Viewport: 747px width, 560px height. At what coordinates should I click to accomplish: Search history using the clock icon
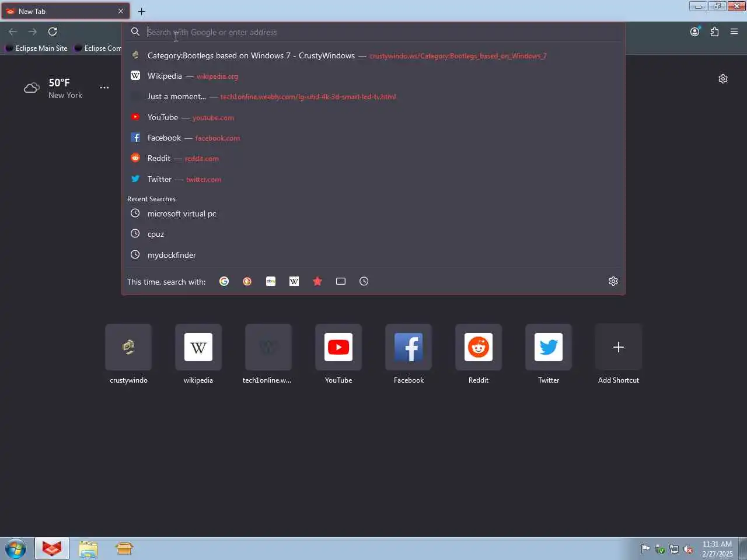(364, 281)
